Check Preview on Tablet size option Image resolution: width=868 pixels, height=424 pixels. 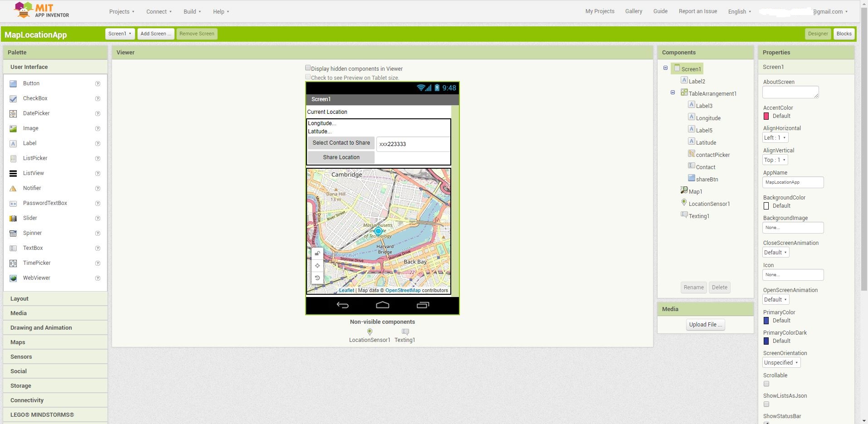click(x=308, y=77)
